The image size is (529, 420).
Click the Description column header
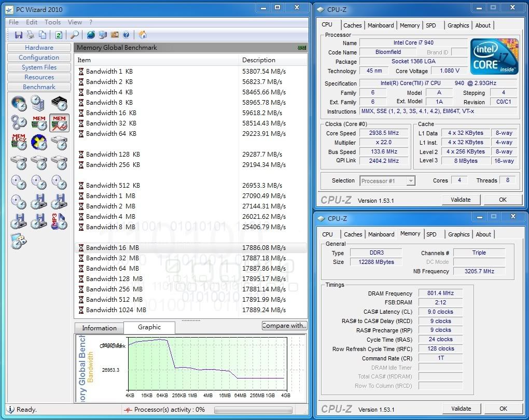(x=273, y=60)
